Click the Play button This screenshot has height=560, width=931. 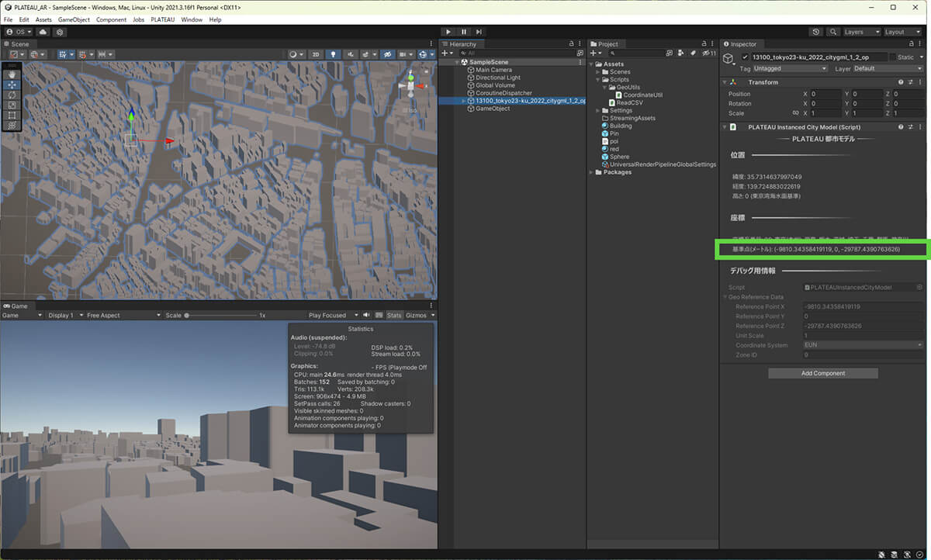tap(448, 32)
